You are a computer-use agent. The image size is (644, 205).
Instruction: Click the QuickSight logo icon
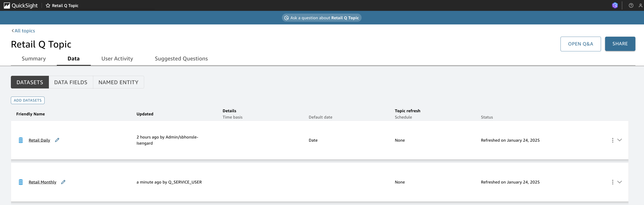click(x=7, y=5)
